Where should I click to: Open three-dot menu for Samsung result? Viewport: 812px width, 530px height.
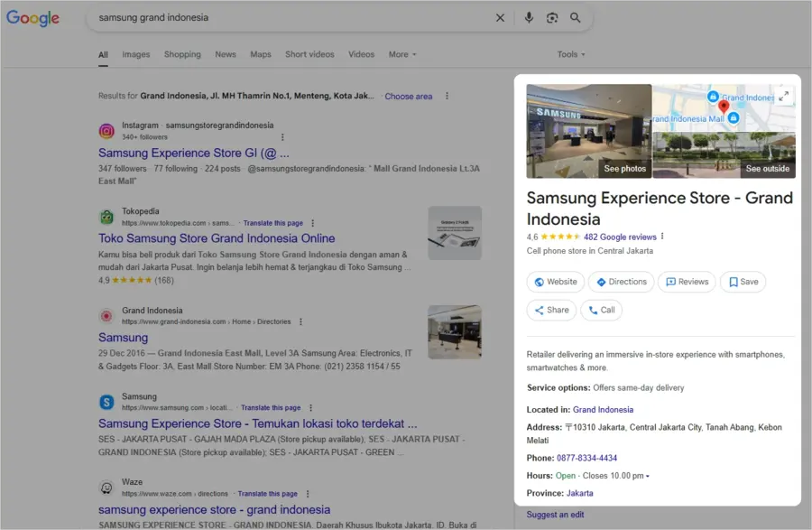tap(310, 408)
